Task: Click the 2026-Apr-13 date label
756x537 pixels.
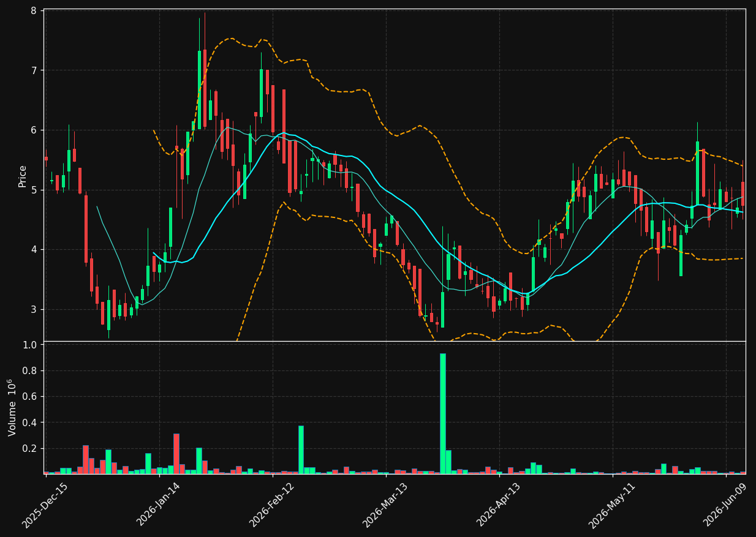Action: point(499,505)
